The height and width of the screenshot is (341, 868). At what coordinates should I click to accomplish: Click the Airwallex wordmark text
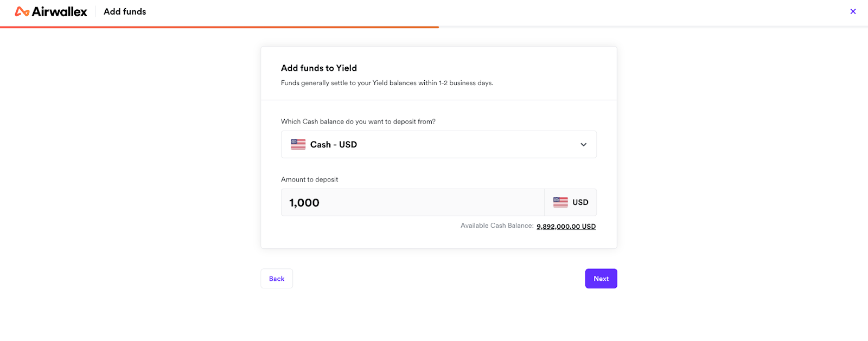(x=60, y=11)
